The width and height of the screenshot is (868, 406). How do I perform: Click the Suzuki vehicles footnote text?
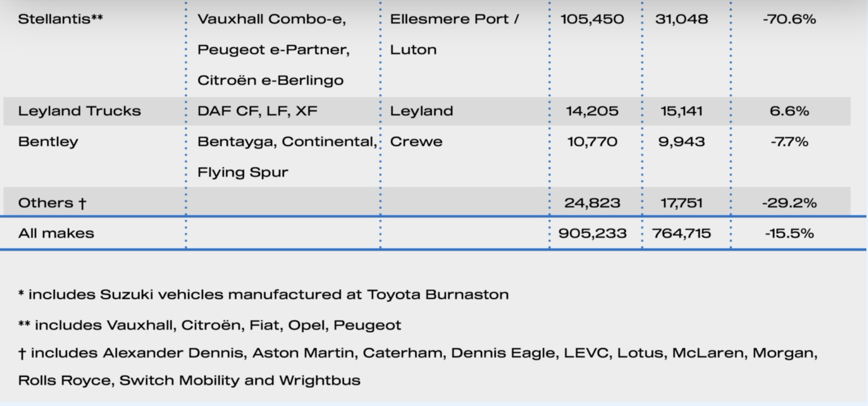[263, 294]
